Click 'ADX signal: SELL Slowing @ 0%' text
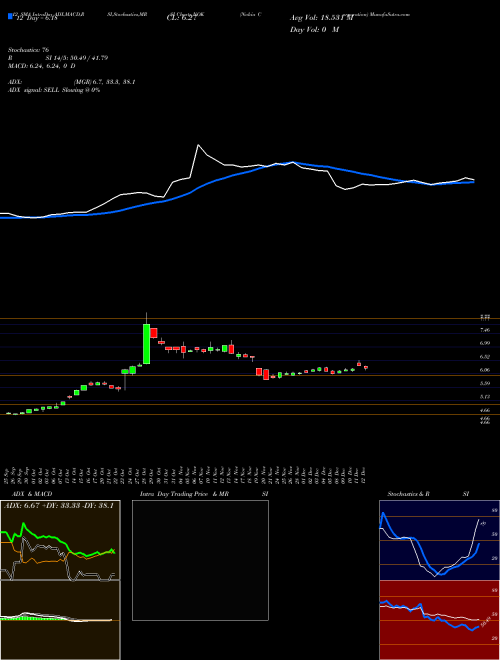Image resolution: width=500 pixels, height=660 pixels. click(54, 90)
